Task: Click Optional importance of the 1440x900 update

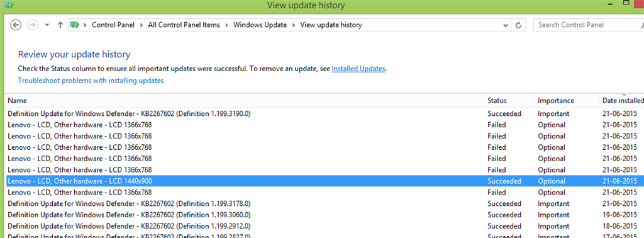Action: tap(552, 181)
